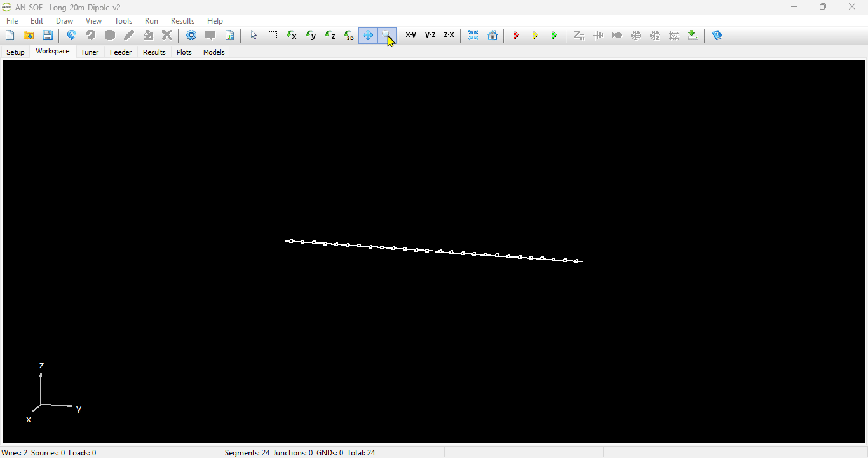Image resolution: width=868 pixels, height=458 pixels.
Task: Select the arrow pointer selection tool
Action: (x=254, y=36)
